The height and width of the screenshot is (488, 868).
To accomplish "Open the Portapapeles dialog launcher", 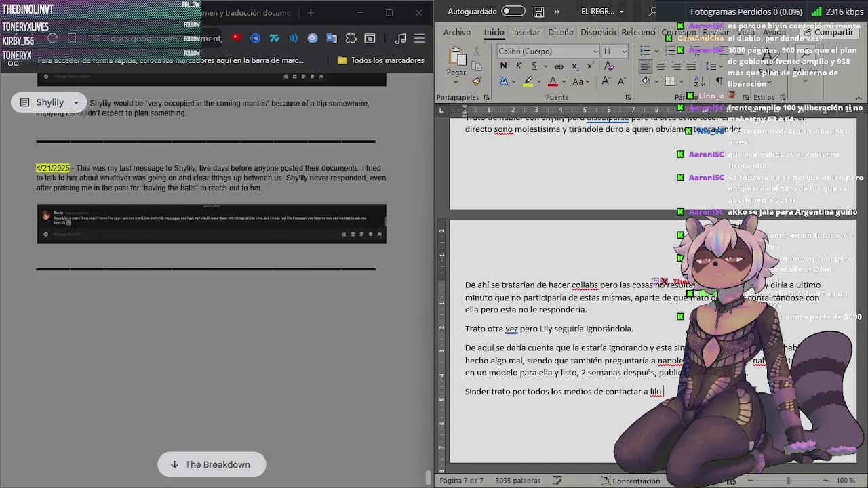I will (x=486, y=98).
